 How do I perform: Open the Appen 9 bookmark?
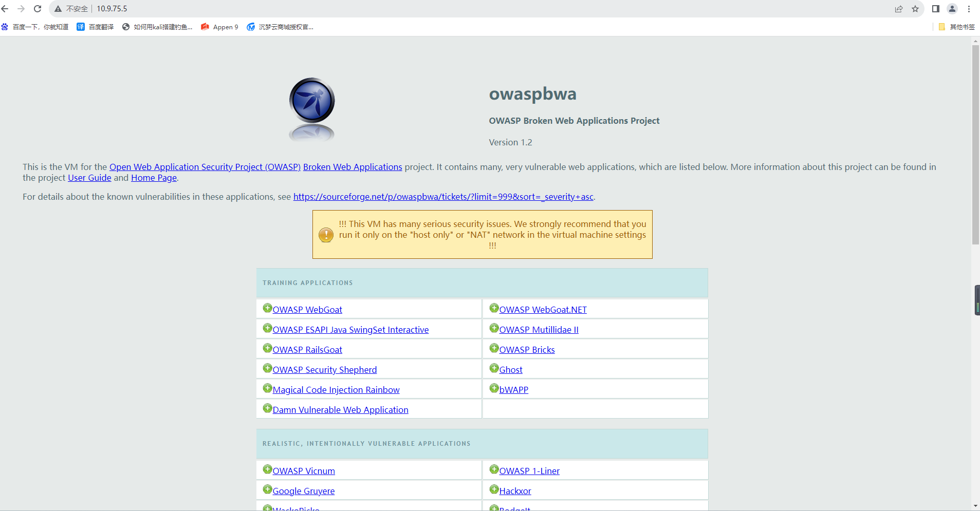tap(220, 27)
